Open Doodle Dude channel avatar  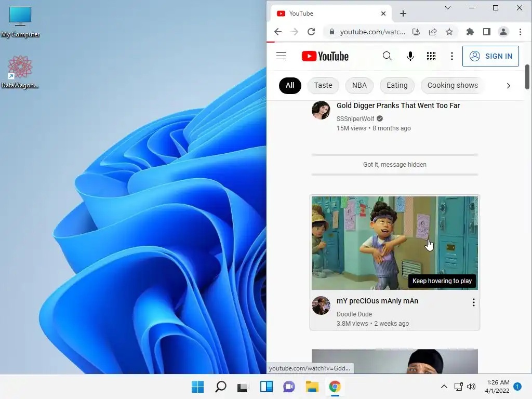pyautogui.click(x=321, y=305)
